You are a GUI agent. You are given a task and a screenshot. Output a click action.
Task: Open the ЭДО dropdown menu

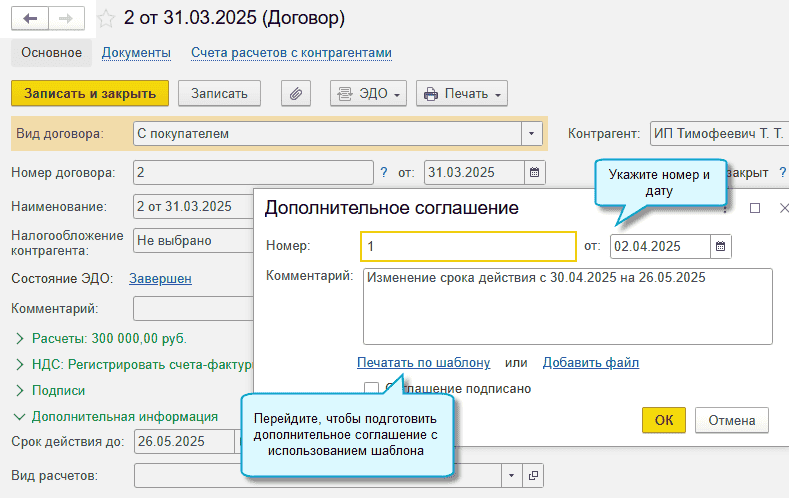(368, 94)
